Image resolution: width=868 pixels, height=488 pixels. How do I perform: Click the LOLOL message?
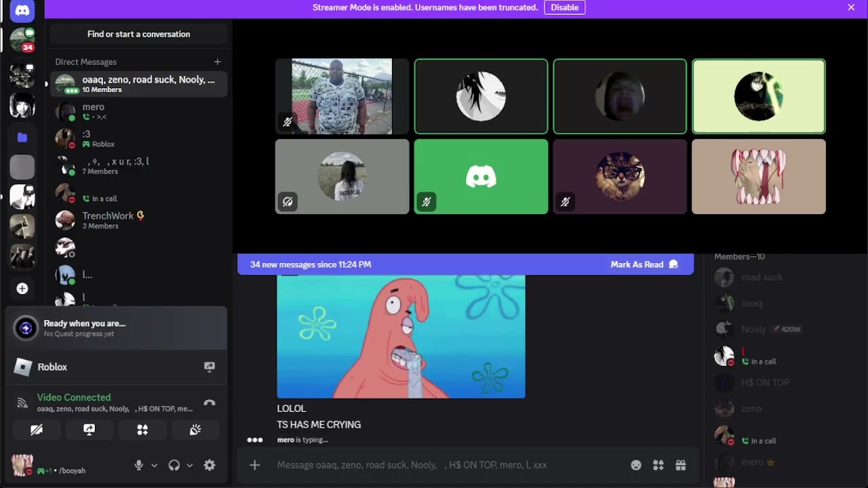tap(292, 409)
